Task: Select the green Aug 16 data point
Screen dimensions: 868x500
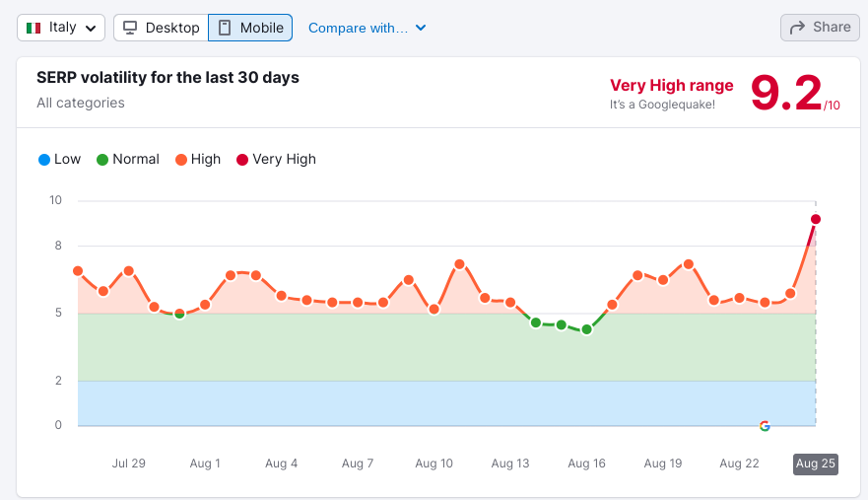Action: pyautogui.click(x=587, y=329)
